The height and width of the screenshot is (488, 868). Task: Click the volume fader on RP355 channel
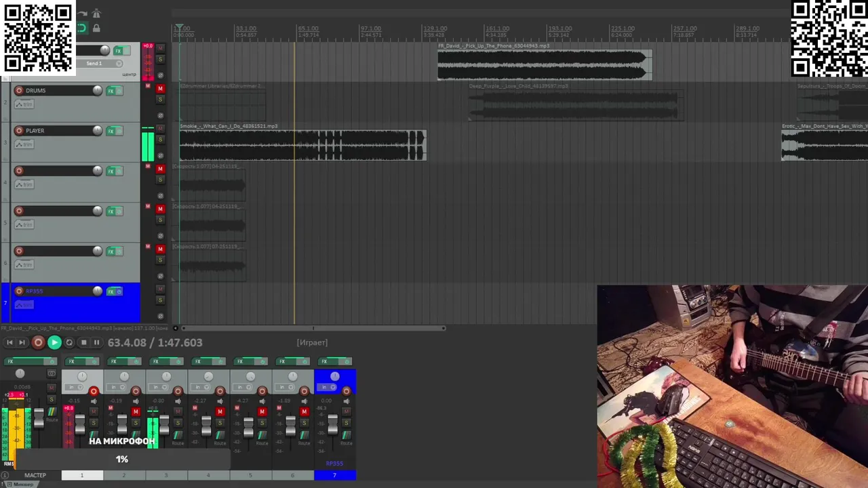pos(332,424)
